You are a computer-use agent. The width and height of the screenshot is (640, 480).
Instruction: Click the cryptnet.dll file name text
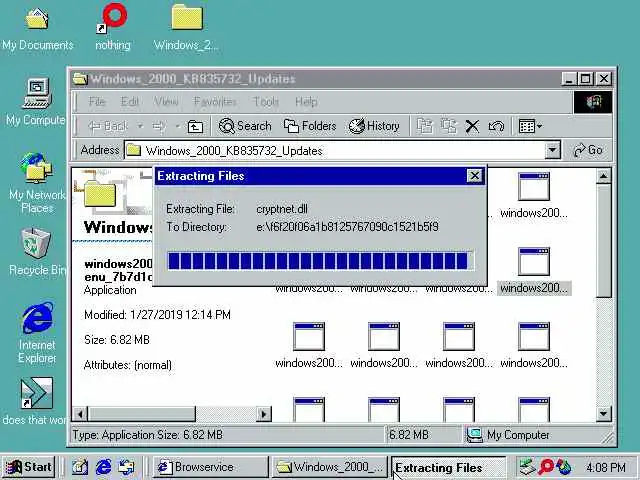[x=282, y=209]
